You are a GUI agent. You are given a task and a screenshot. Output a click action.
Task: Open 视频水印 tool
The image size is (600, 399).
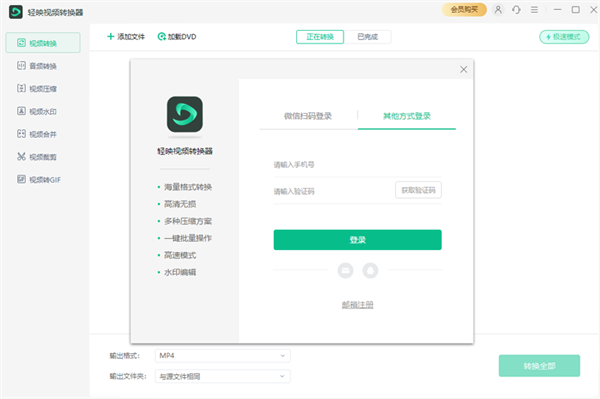pos(37,111)
